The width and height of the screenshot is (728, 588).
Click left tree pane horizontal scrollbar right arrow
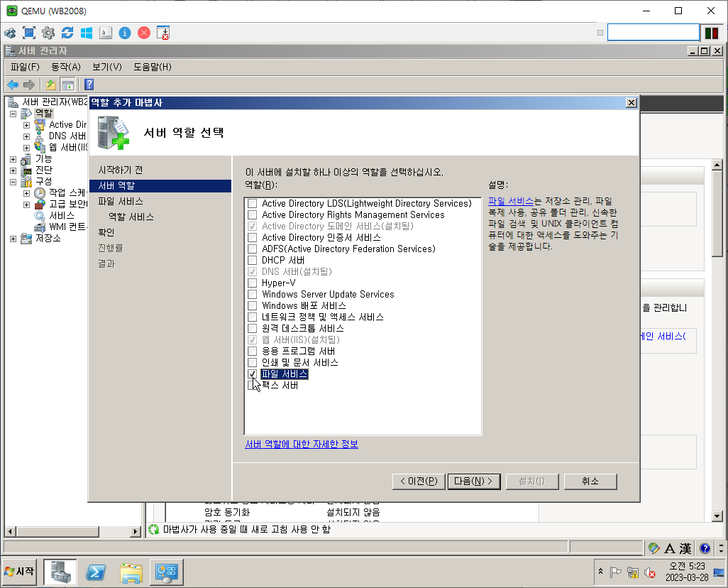136,531
